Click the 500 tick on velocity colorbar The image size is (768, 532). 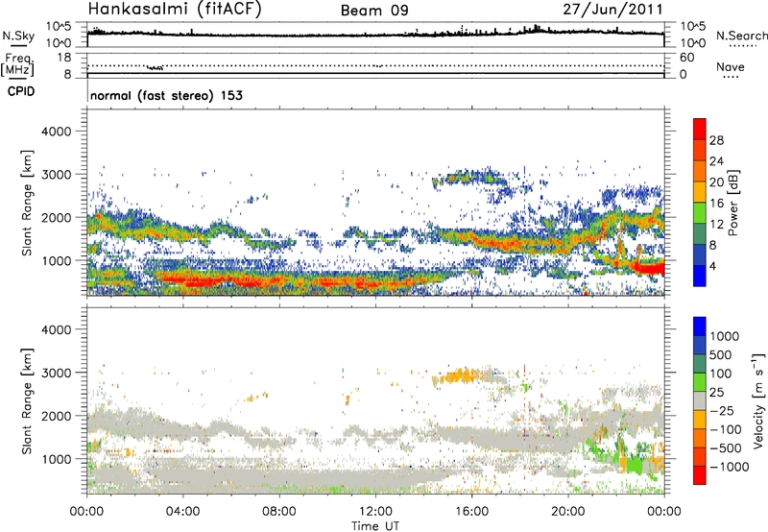point(721,355)
